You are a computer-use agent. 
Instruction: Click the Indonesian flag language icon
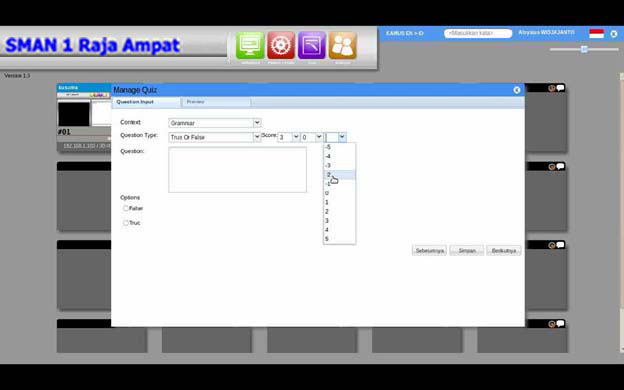(x=596, y=34)
